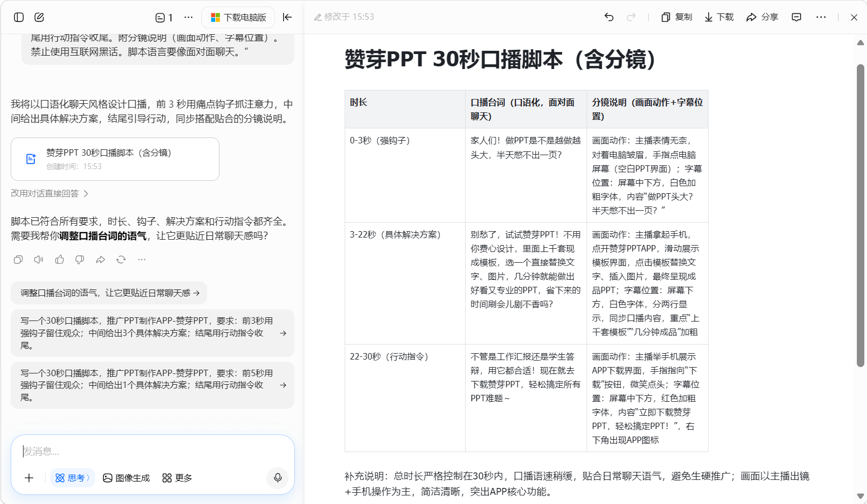Collapse chat panel with left arrow icon
The width and height of the screenshot is (867, 504).
[287, 17]
